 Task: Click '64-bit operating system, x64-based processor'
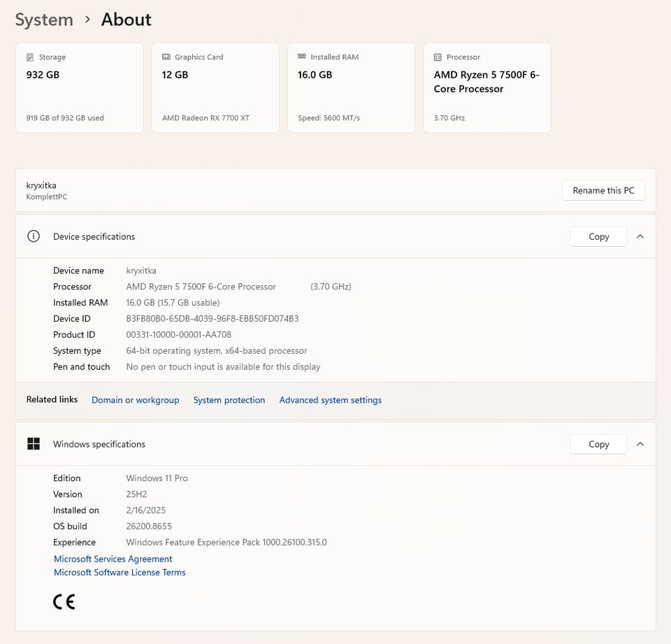pos(217,351)
